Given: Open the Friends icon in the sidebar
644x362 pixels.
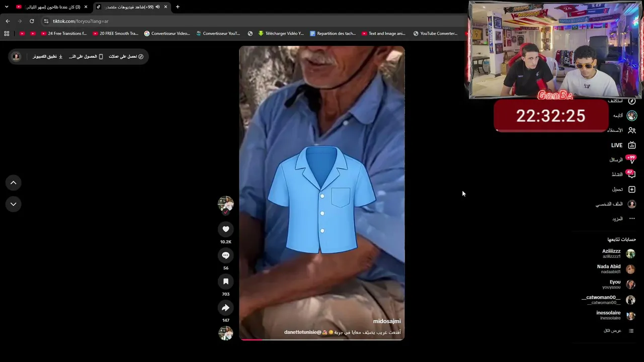Looking at the screenshot, I should pyautogui.click(x=632, y=130).
